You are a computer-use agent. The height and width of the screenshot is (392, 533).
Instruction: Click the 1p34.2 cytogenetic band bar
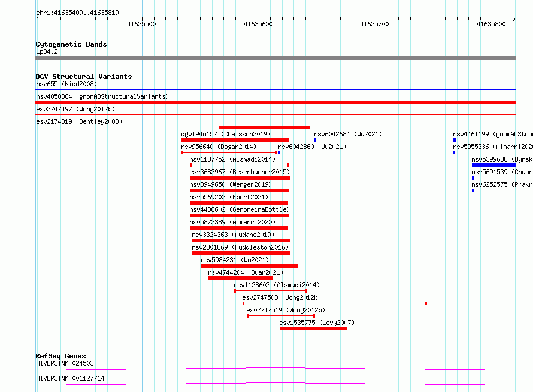(x=275, y=58)
